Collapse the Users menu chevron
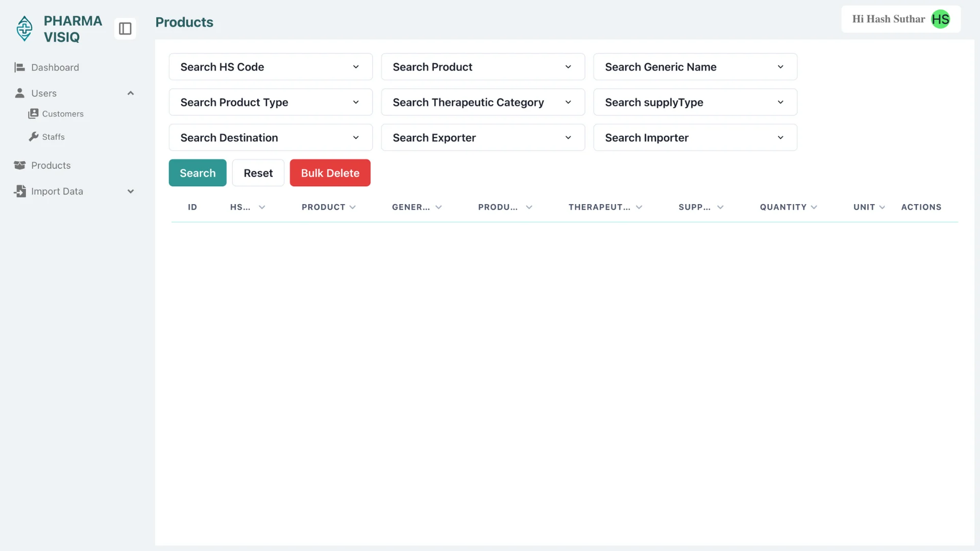This screenshot has width=980, height=551. 131,93
